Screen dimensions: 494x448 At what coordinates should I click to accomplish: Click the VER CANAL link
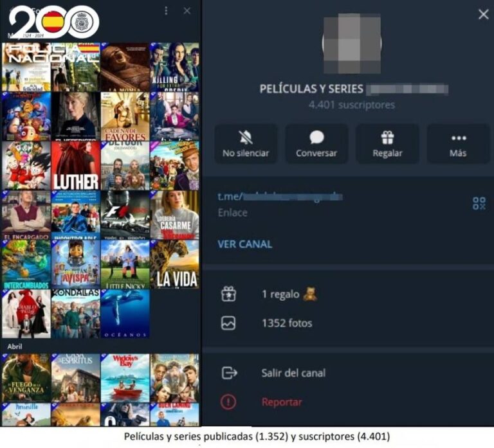click(245, 244)
